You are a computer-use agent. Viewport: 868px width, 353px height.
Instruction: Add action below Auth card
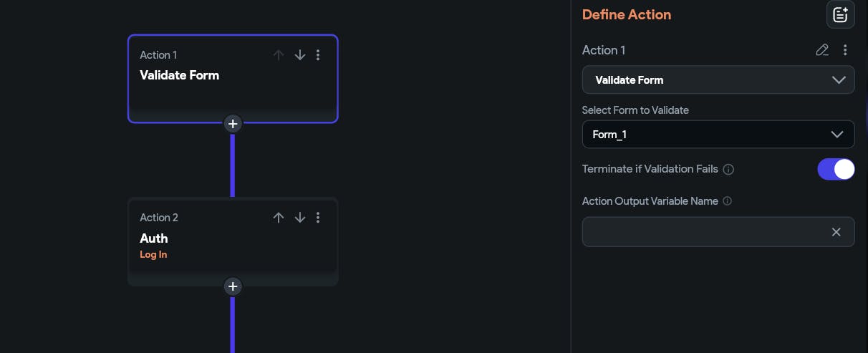click(232, 286)
